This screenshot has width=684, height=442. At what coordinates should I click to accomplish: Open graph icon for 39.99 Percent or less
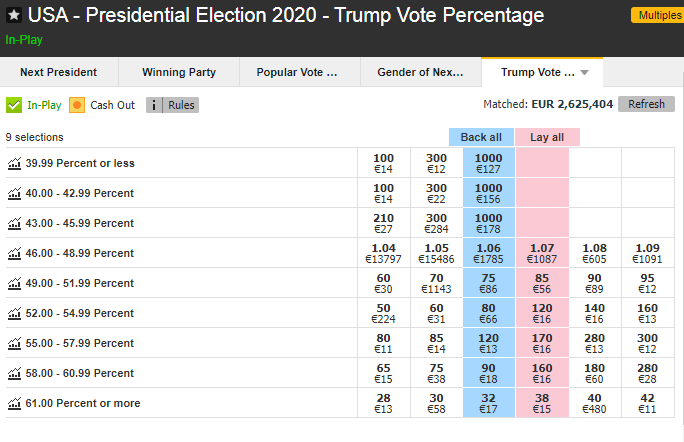point(13,163)
